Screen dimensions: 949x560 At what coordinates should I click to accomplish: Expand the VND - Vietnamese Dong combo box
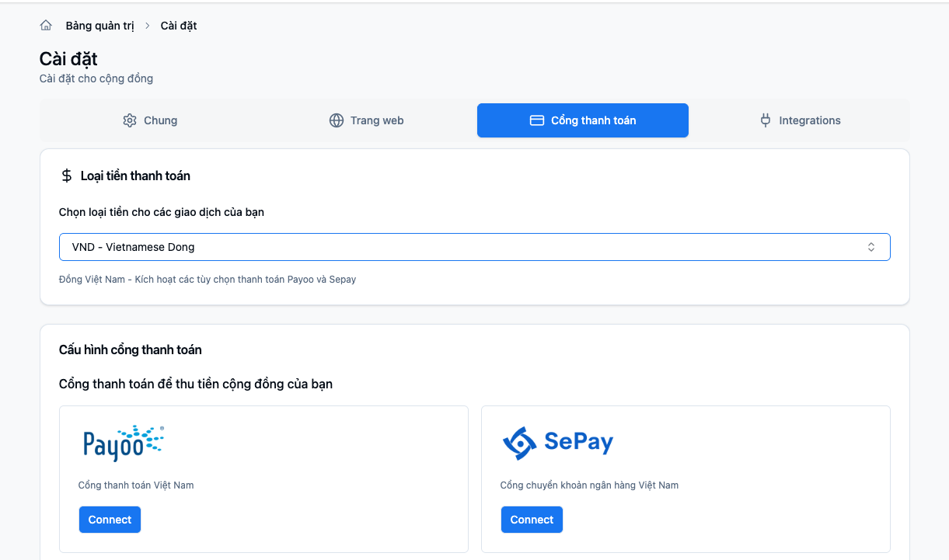[x=475, y=246]
